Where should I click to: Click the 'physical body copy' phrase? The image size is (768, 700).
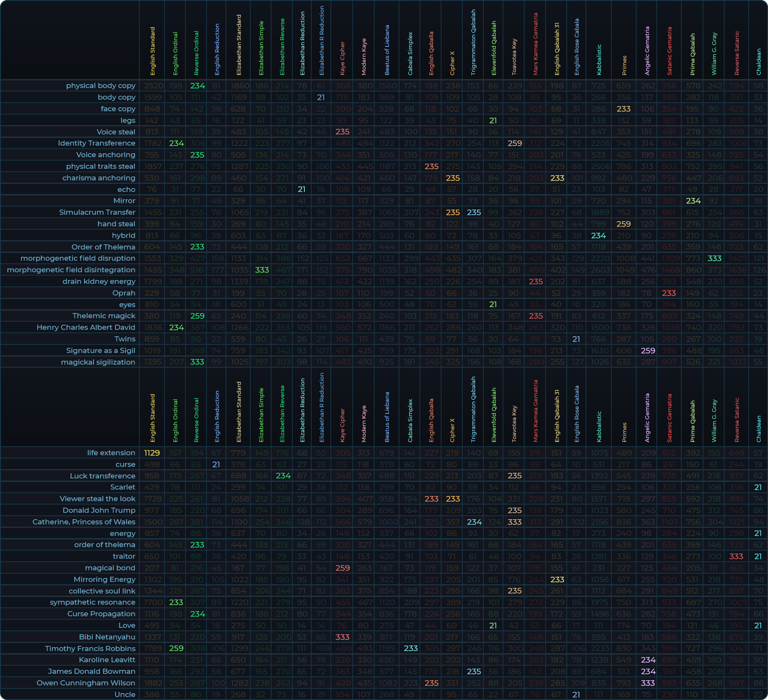100,85
